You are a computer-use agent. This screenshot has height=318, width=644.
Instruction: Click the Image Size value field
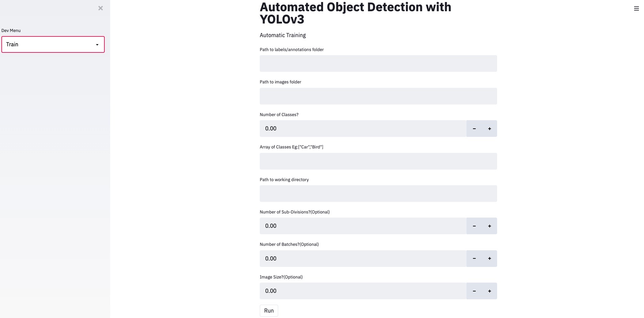pyautogui.click(x=363, y=291)
